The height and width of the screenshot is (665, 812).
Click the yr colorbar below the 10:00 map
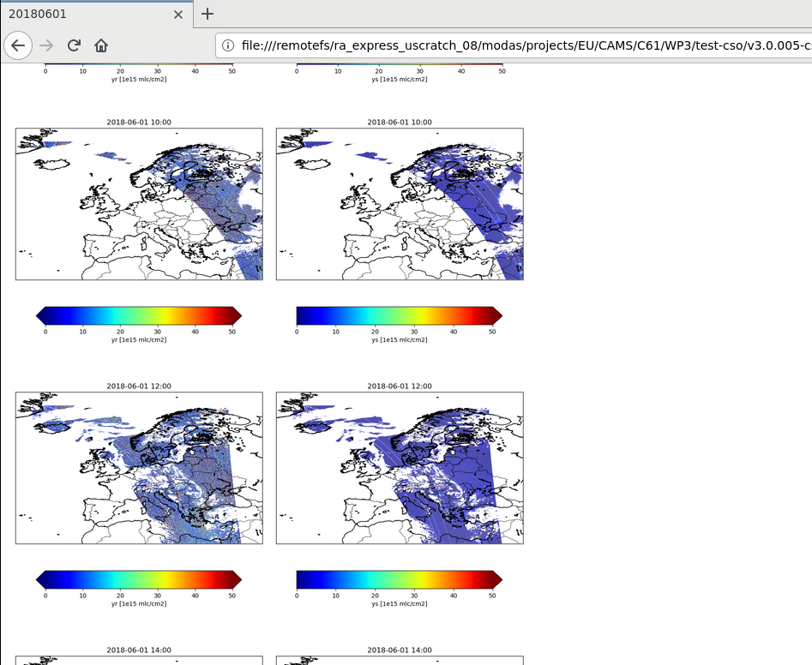139,315
